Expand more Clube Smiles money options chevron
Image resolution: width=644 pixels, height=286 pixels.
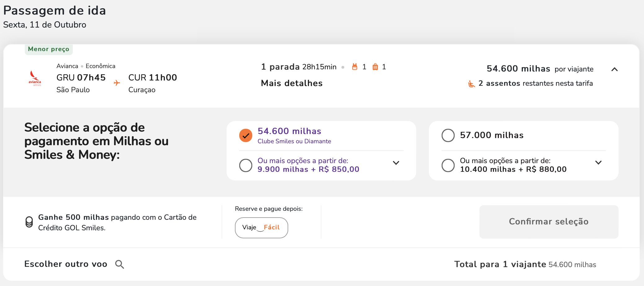pos(396,163)
